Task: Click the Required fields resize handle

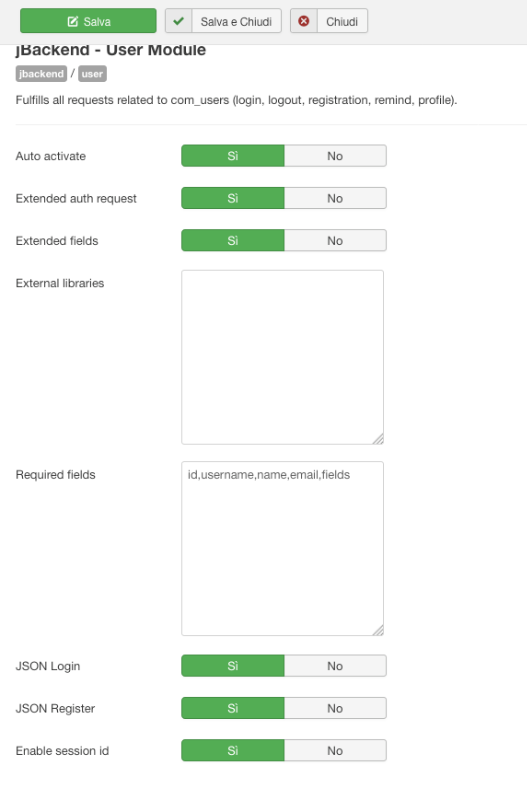Action: click(378, 630)
